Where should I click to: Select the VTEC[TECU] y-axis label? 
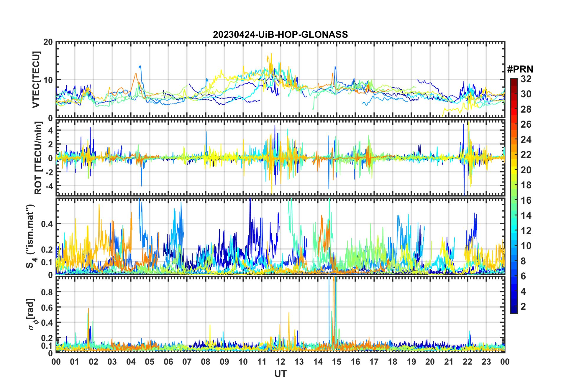[36, 80]
